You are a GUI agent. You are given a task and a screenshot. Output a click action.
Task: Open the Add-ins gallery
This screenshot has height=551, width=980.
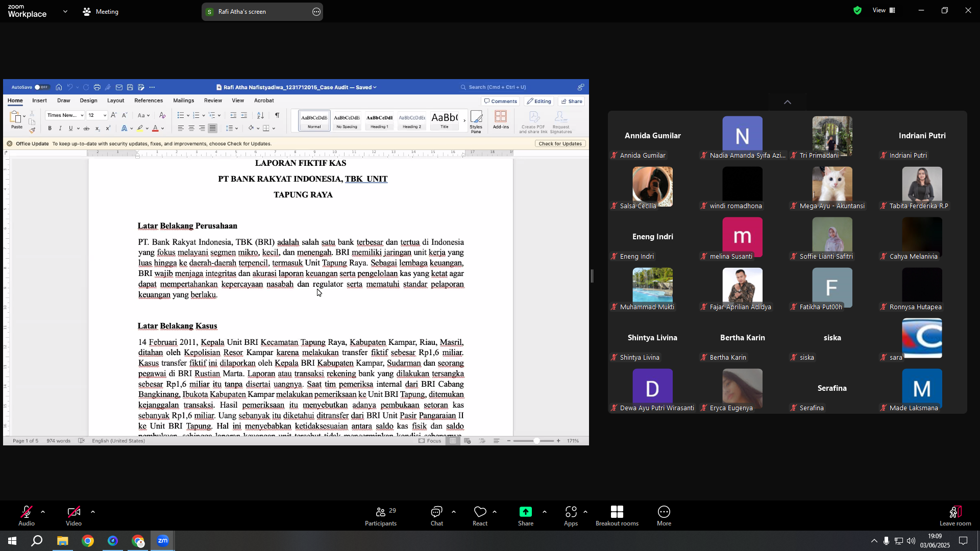[x=501, y=120]
